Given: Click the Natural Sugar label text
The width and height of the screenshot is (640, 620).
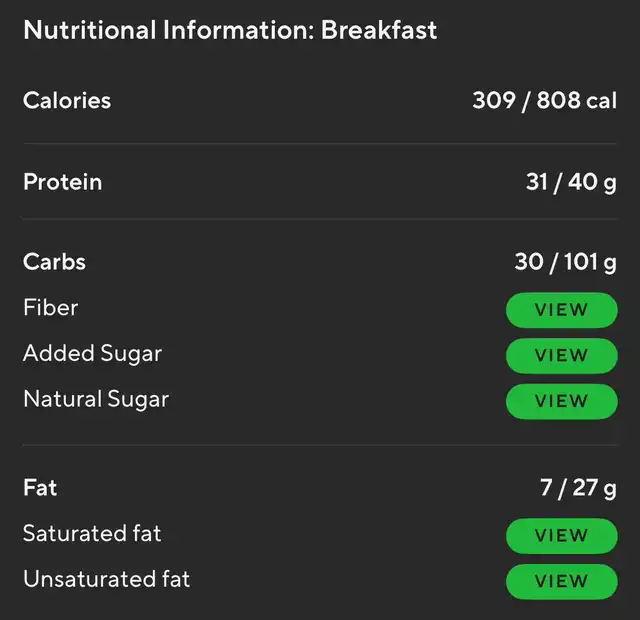Looking at the screenshot, I should tap(96, 399).
